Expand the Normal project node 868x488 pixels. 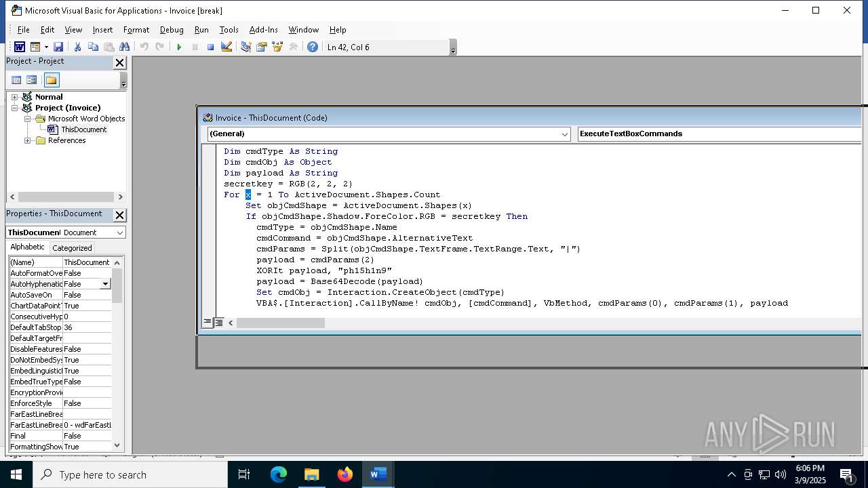pos(14,97)
